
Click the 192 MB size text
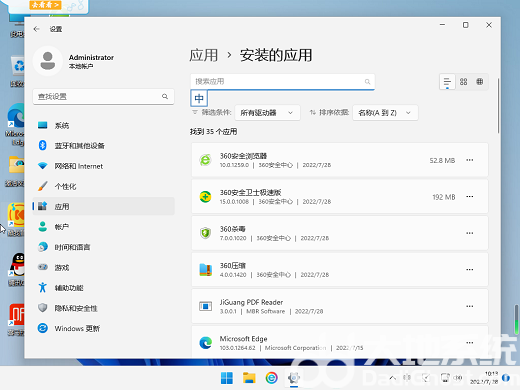[x=444, y=197]
